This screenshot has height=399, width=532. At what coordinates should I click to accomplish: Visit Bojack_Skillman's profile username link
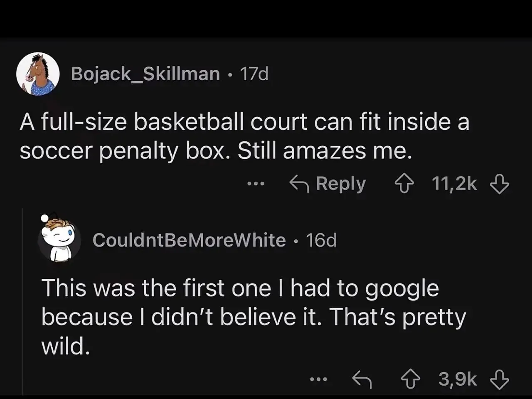145,74
